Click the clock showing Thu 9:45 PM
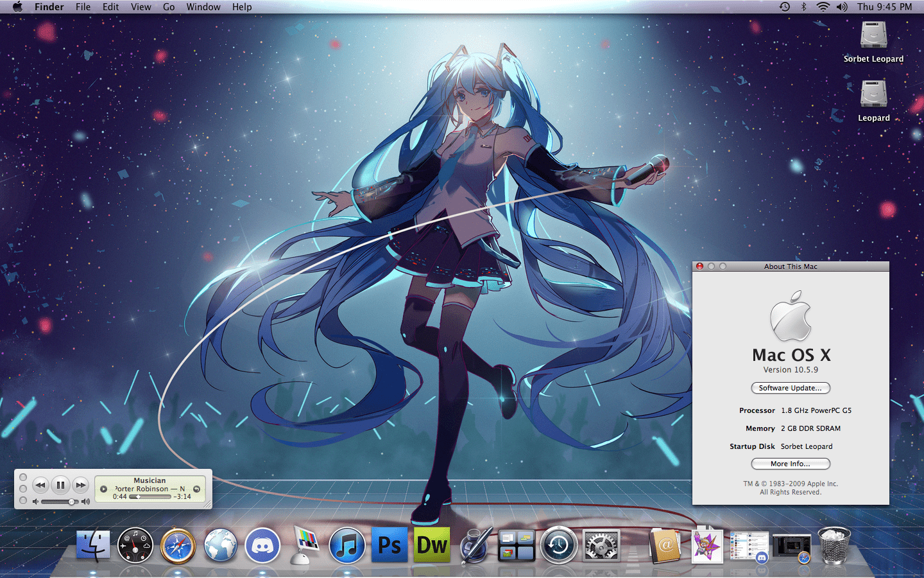The width and height of the screenshot is (924, 578). (884, 6)
